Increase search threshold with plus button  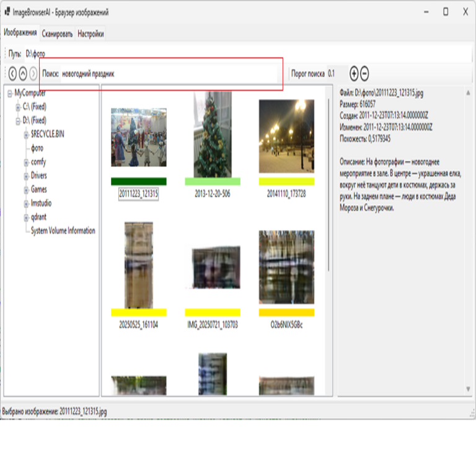click(x=354, y=74)
